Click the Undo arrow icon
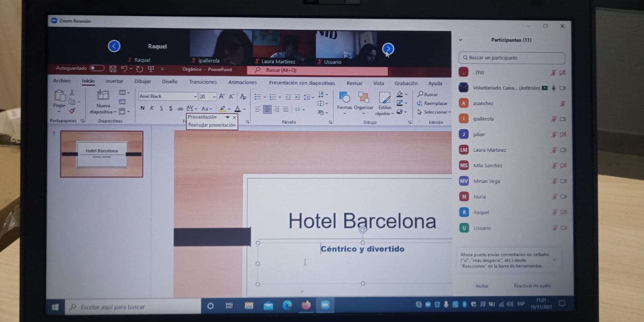 [x=124, y=69]
